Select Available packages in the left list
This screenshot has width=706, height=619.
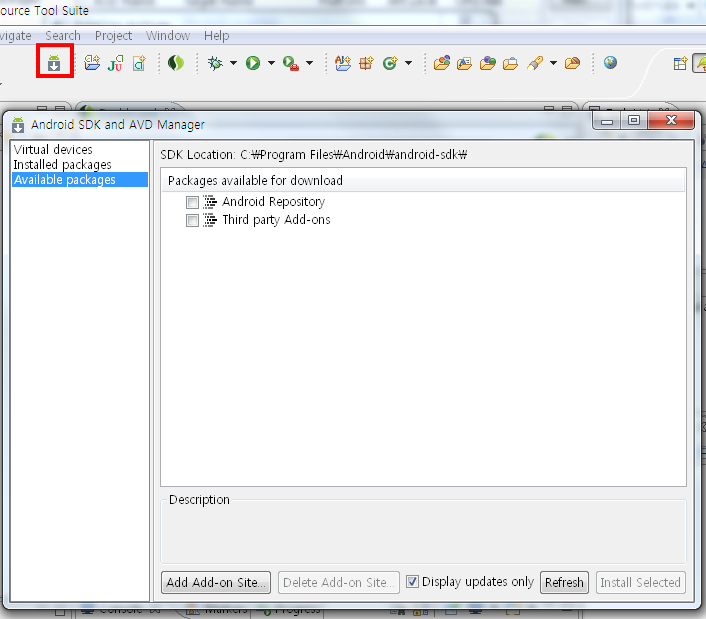coord(79,179)
